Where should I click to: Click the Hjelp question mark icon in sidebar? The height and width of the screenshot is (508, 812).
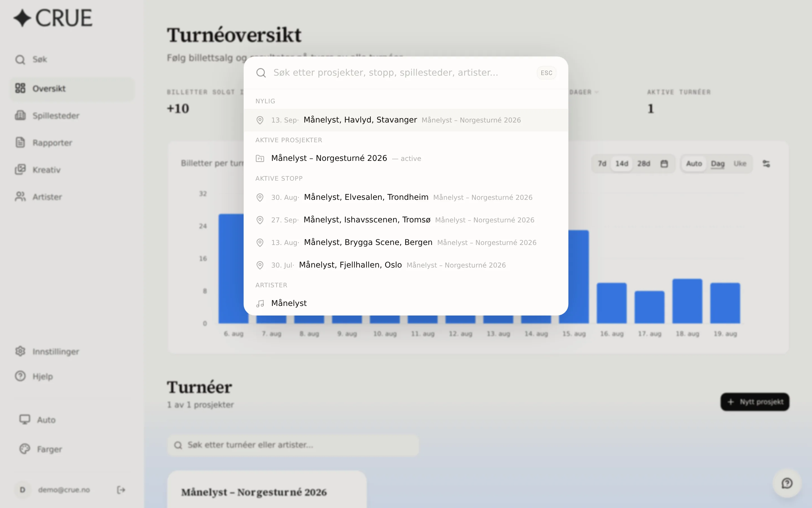pyautogui.click(x=20, y=376)
